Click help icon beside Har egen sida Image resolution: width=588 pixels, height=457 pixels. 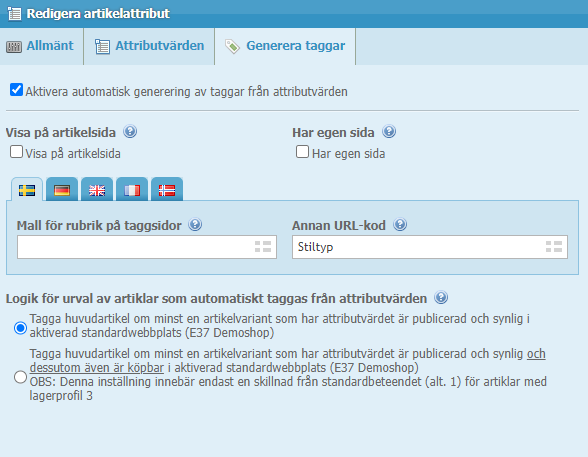[389, 132]
